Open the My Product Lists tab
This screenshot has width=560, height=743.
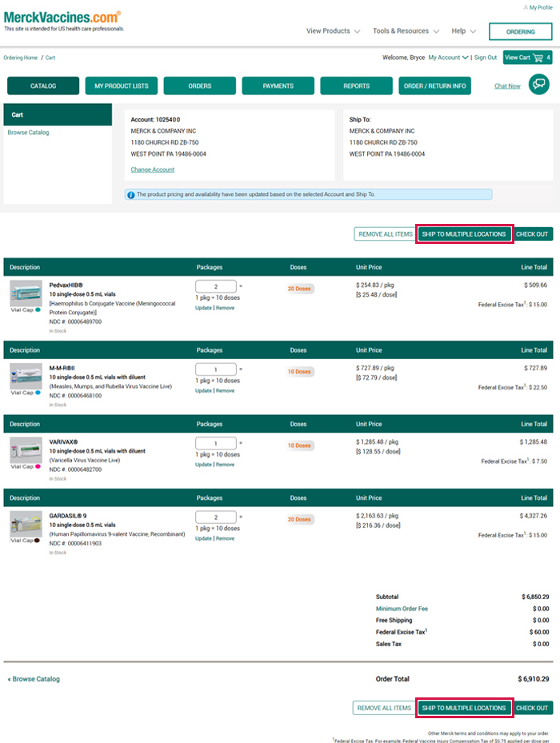(122, 86)
